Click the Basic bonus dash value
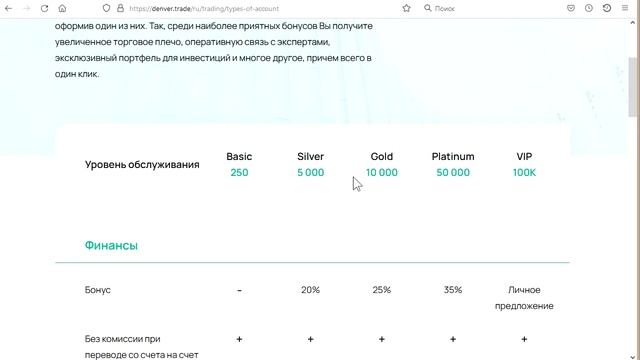 click(x=239, y=290)
